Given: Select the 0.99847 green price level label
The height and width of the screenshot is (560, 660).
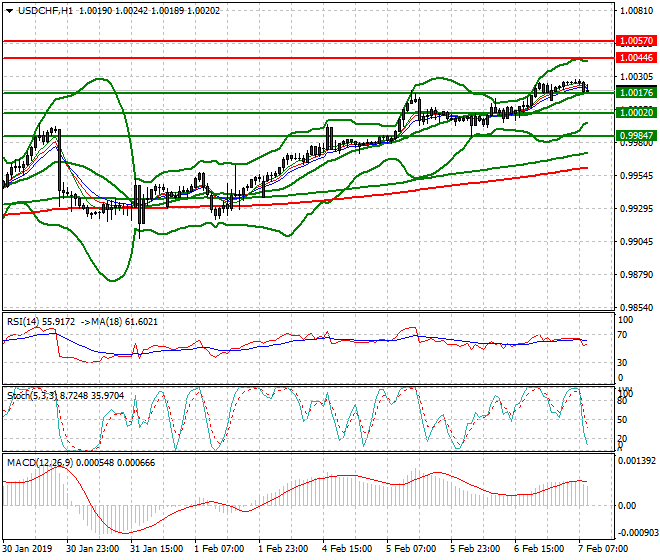Looking at the screenshot, I should point(636,136).
